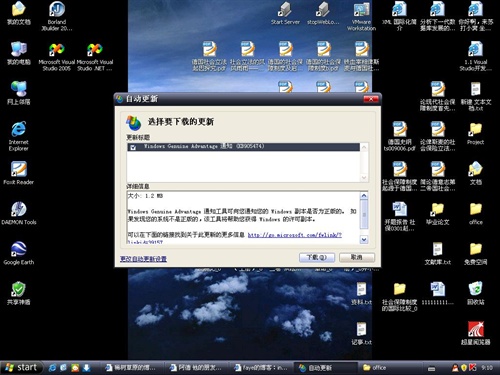Switch to the office taskbar window
This screenshot has height=375, width=500.
(390, 368)
